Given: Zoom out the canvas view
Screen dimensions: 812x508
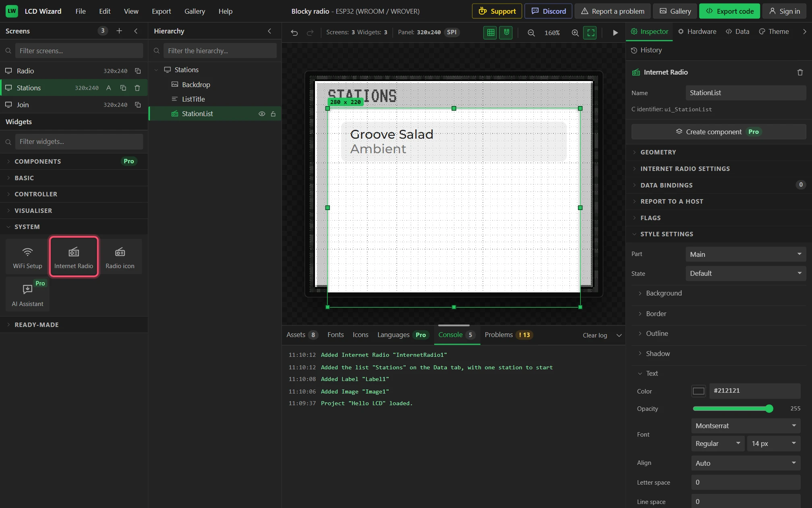Looking at the screenshot, I should tap(531, 33).
